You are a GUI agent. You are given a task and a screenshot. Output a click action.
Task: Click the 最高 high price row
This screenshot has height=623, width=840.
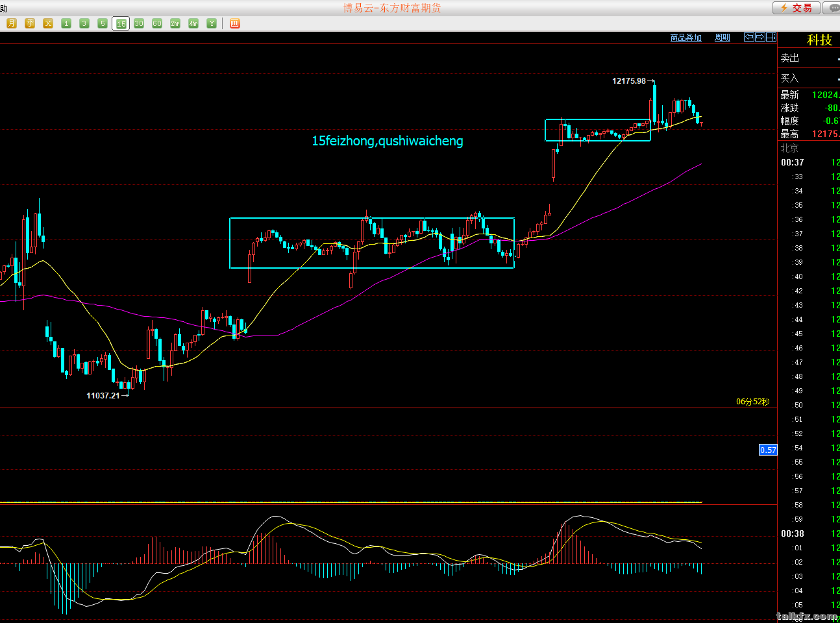click(809, 134)
